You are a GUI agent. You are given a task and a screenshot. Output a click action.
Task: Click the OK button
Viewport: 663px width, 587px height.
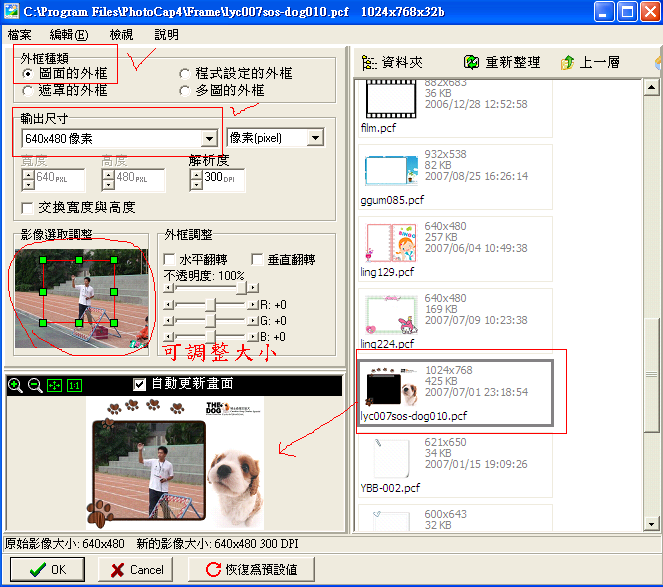click(46, 569)
